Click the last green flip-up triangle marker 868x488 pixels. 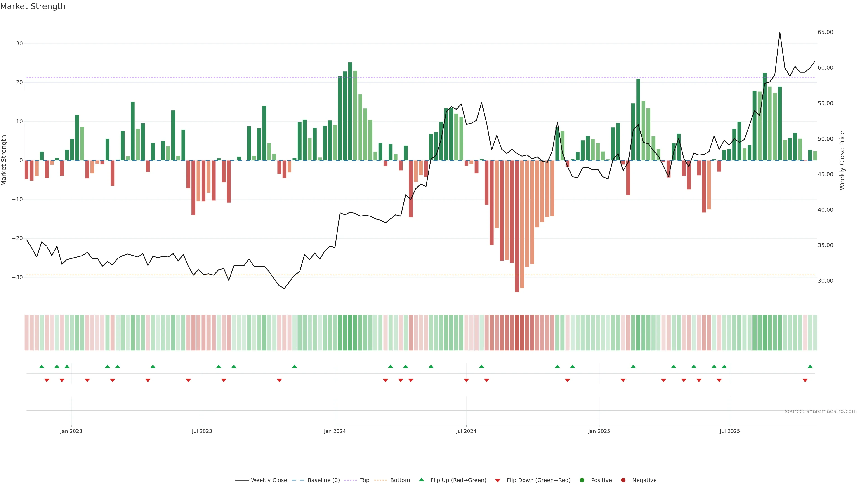(x=810, y=366)
